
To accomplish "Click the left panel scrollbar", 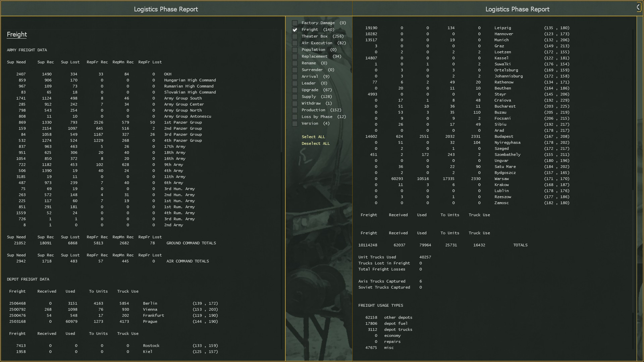I will [x=281, y=189].
